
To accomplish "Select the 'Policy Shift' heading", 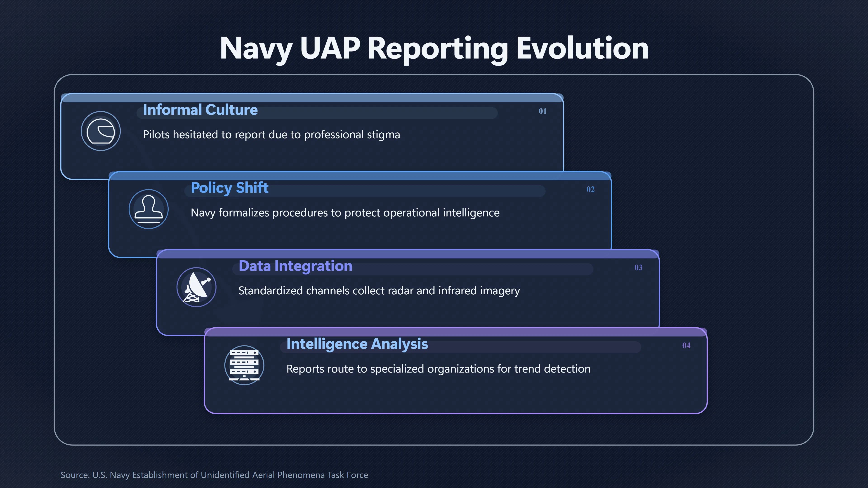I will tap(229, 188).
